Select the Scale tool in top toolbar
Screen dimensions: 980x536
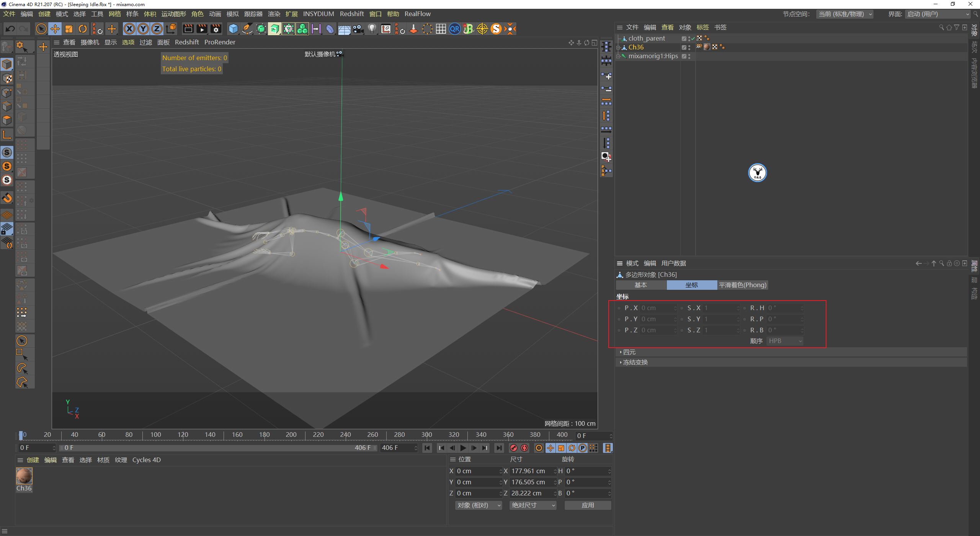pyautogui.click(x=69, y=29)
